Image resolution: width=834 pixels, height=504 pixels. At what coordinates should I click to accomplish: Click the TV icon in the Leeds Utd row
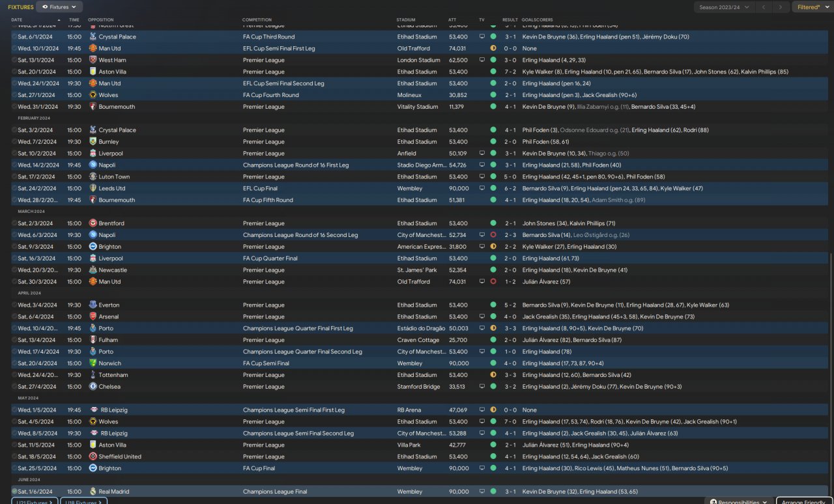[x=482, y=189]
